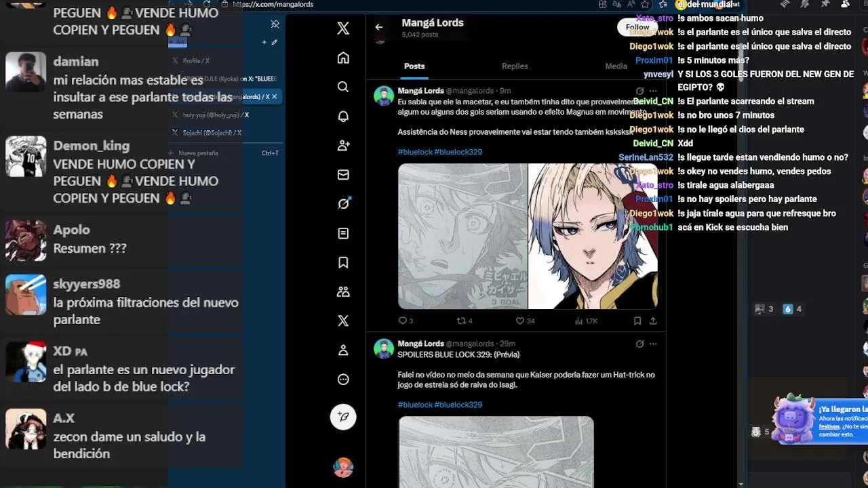Open #bluelock329 hashtag in 9m post

tap(458, 152)
